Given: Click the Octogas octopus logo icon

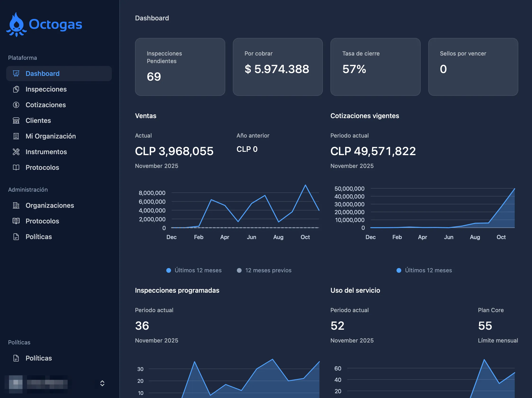Looking at the screenshot, I should click(16, 25).
